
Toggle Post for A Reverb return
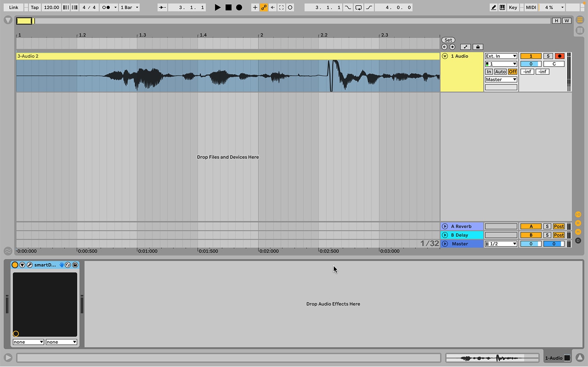[x=559, y=226]
